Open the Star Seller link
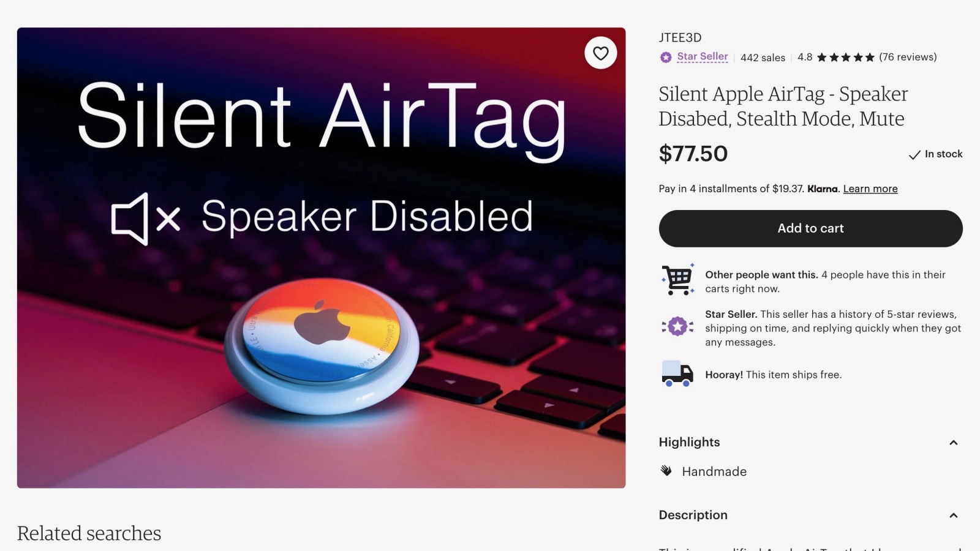Viewport: 980px width, 551px height. pyautogui.click(x=703, y=56)
